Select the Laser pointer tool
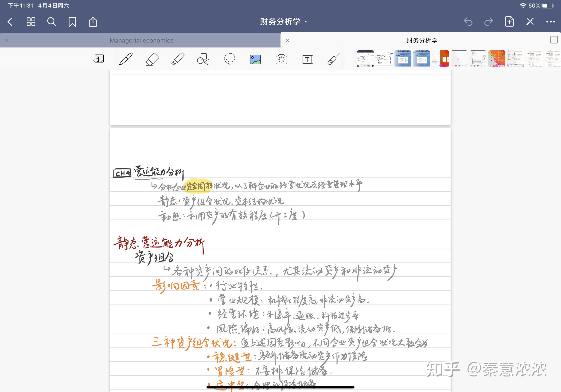 point(333,59)
